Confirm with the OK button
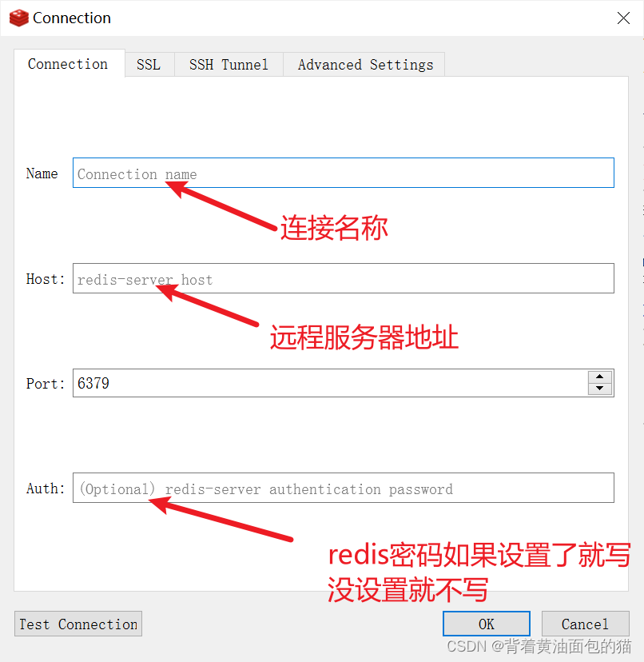The image size is (644, 662). pos(487,624)
